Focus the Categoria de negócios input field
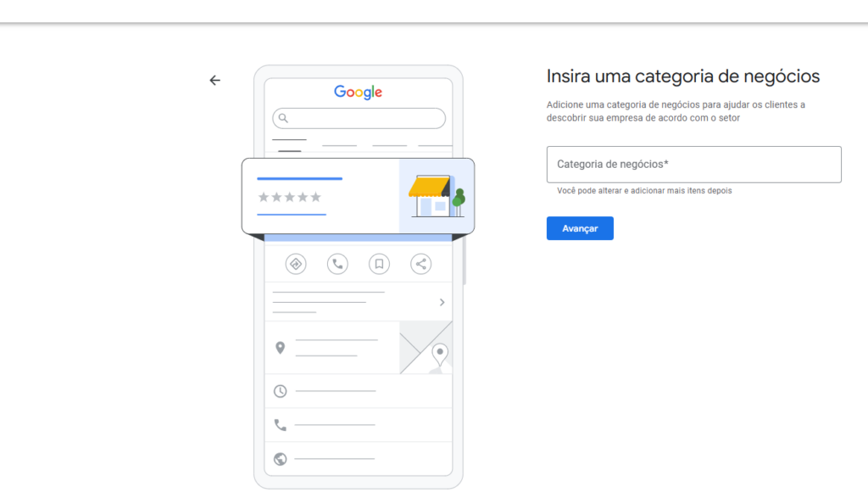The width and height of the screenshot is (868, 504). click(693, 165)
